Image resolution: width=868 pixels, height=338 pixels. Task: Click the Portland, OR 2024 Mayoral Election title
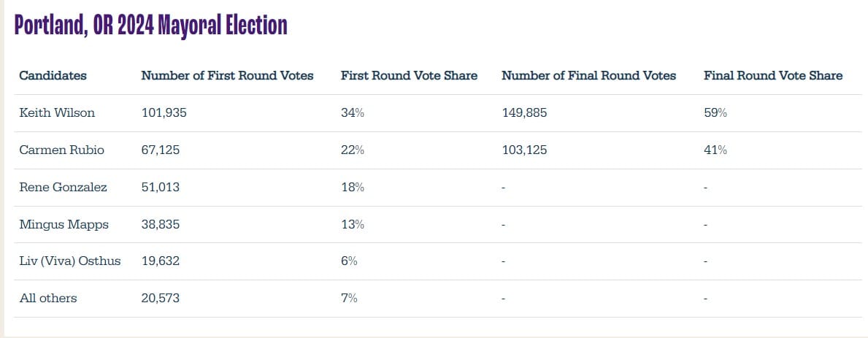pos(151,26)
